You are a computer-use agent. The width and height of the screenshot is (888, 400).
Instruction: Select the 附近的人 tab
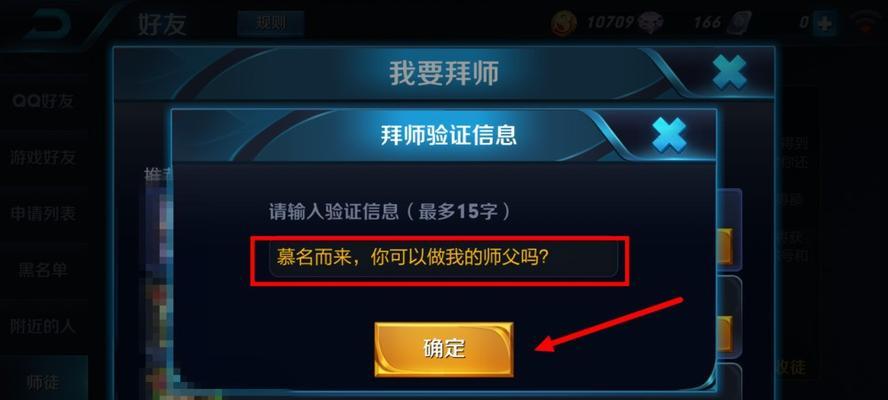pos(44,326)
